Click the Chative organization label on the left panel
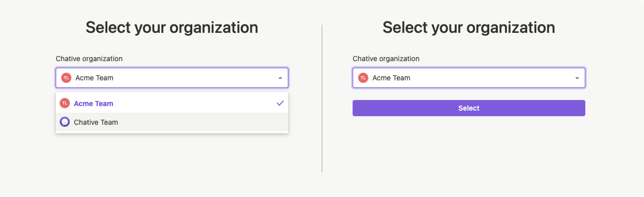The height and width of the screenshot is (197, 644). [89, 59]
